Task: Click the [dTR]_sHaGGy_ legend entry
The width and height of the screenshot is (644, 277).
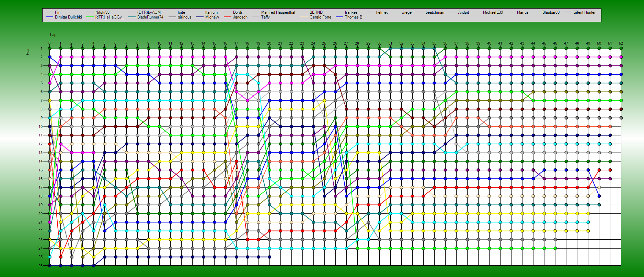Action: pyautogui.click(x=110, y=17)
